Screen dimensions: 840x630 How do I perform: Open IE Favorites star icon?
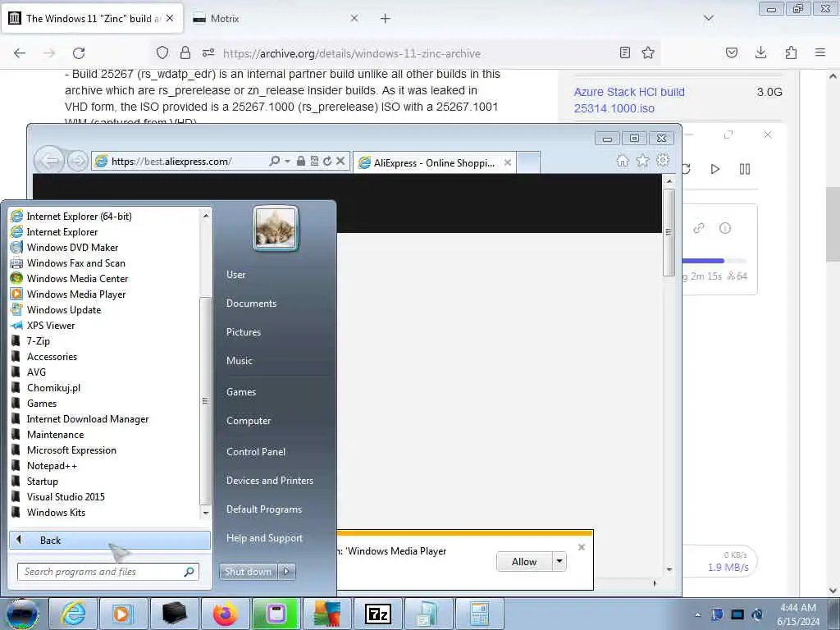642,161
